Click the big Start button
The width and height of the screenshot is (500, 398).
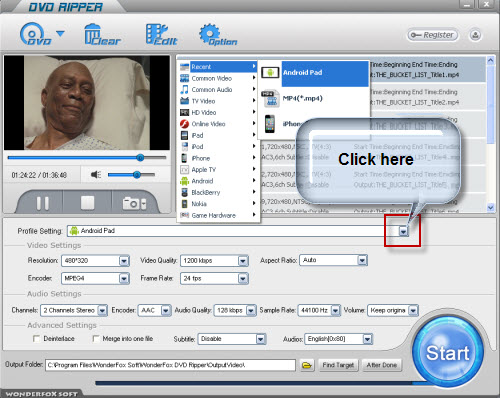pyautogui.click(x=447, y=353)
